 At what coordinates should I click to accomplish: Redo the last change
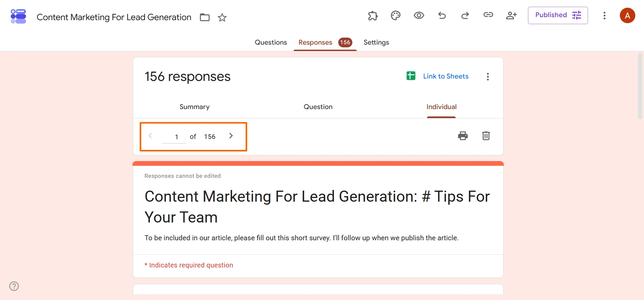[465, 15]
